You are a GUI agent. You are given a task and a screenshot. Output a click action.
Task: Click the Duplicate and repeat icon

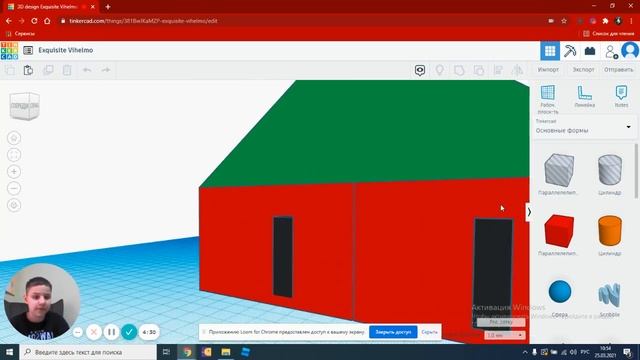tap(48, 70)
